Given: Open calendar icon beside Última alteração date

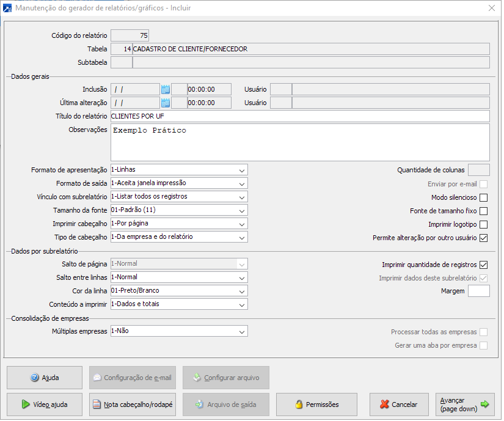Looking at the screenshot, I should [165, 103].
